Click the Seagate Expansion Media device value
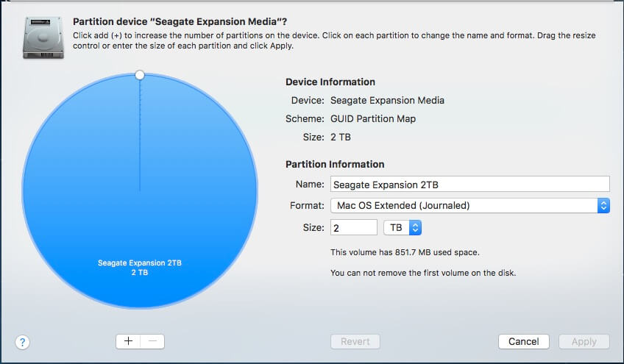Viewport: 624px width, 364px height. pyautogui.click(x=387, y=100)
